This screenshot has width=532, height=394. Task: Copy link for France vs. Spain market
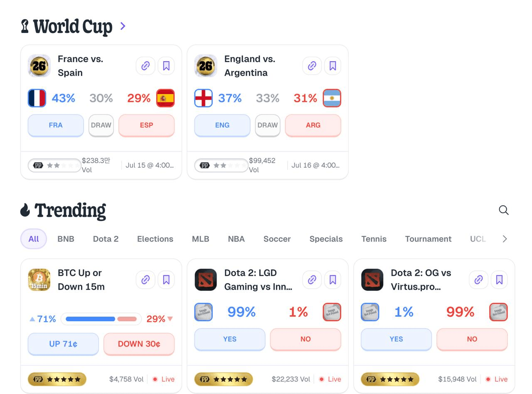coord(145,66)
